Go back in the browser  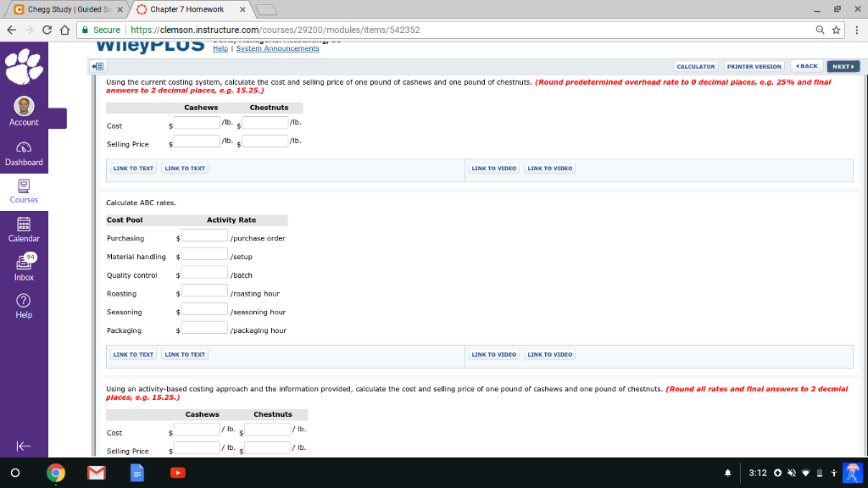point(11,30)
